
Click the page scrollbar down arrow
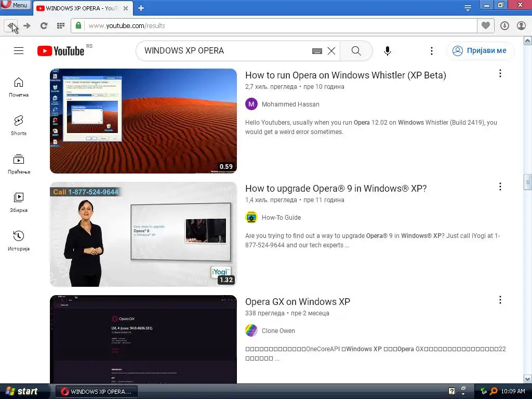[528, 379]
